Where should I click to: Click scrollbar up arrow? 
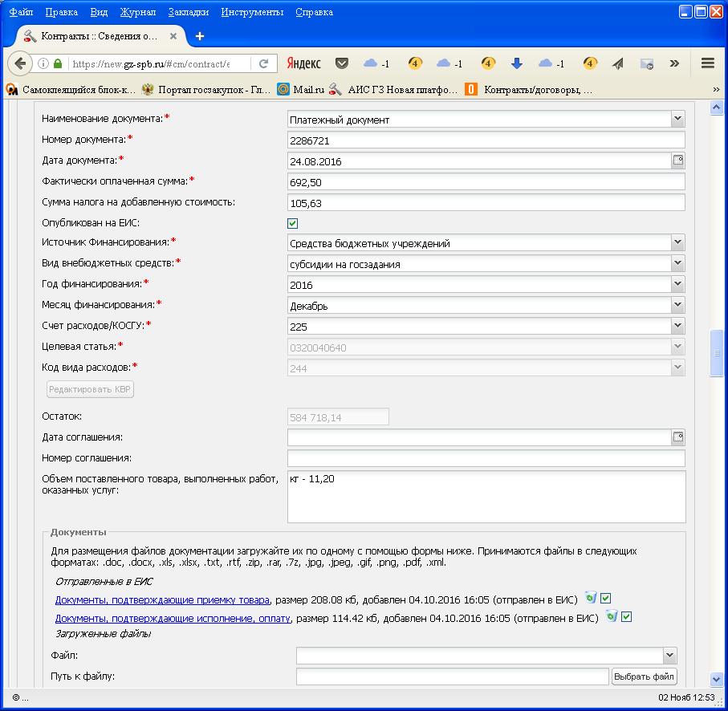[717, 108]
